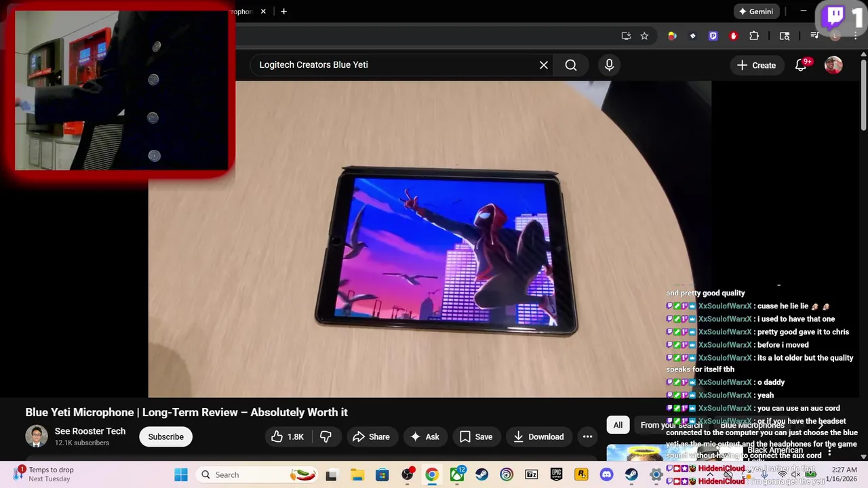
Task: Click the YouTube search magnifier button
Action: pyautogui.click(x=571, y=65)
